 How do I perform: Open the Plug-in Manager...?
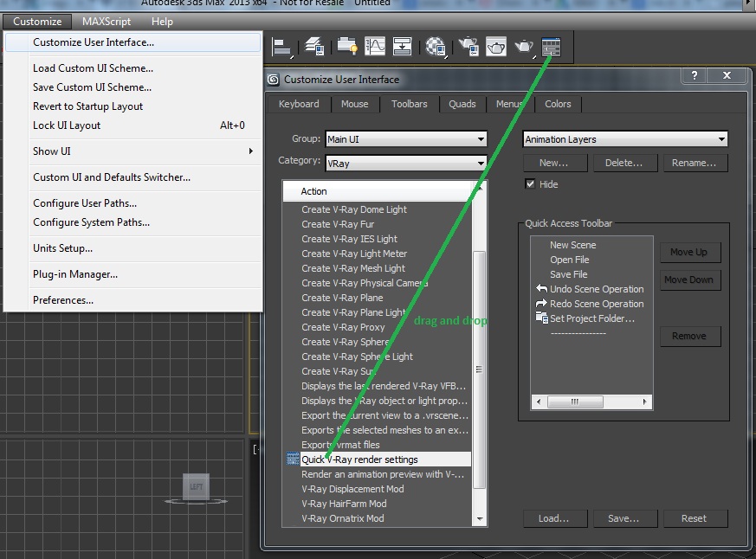point(133,274)
